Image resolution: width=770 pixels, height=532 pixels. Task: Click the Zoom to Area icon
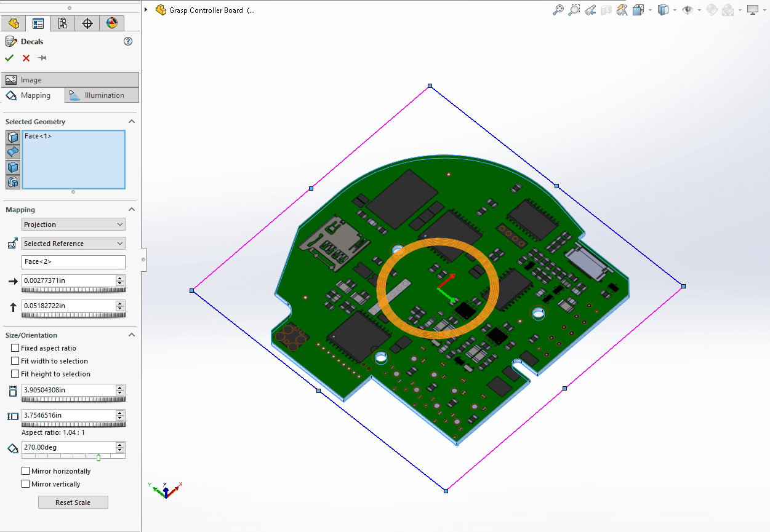click(x=574, y=10)
